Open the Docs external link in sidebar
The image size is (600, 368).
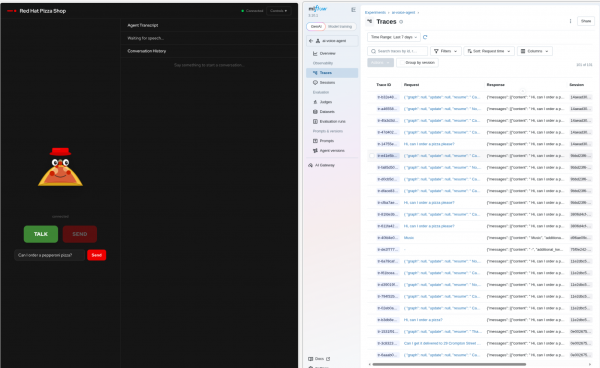pos(319,359)
